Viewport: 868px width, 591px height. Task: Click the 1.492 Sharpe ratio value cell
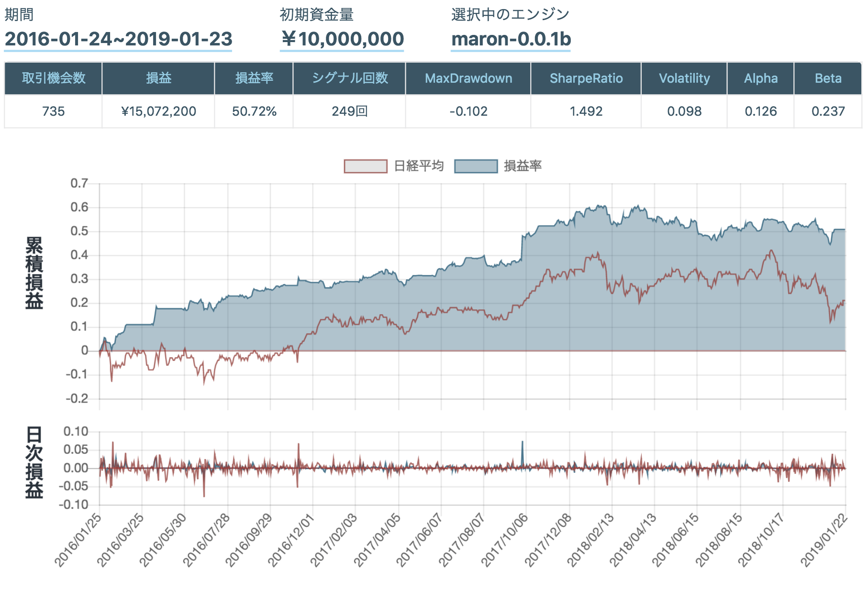586,111
